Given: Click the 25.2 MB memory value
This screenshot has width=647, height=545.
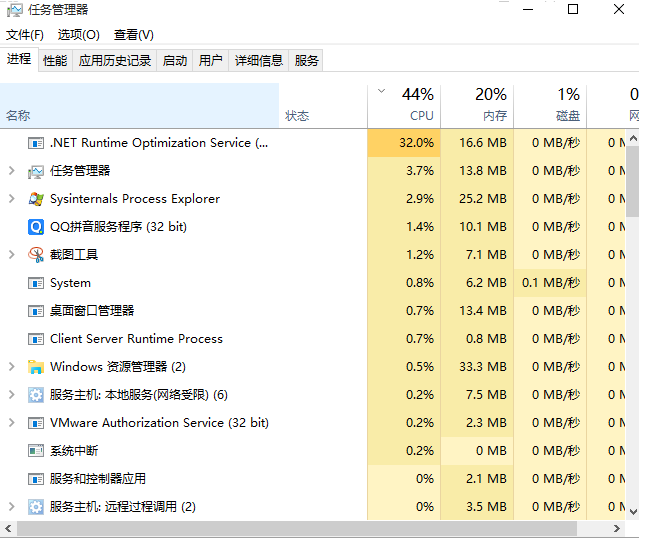Looking at the screenshot, I should (x=483, y=199).
